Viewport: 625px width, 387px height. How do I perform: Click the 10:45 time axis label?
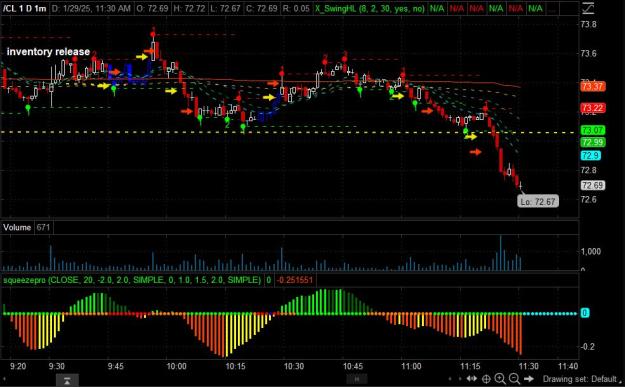point(353,366)
